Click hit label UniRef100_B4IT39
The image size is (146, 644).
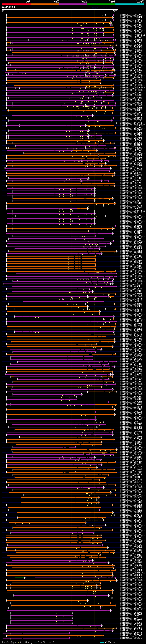[x=131, y=289]
